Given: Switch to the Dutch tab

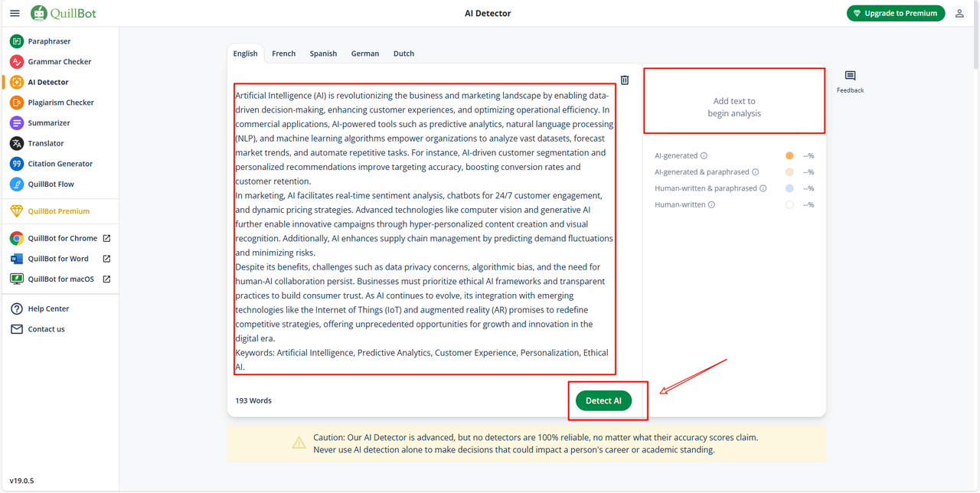Looking at the screenshot, I should (x=403, y=54).
